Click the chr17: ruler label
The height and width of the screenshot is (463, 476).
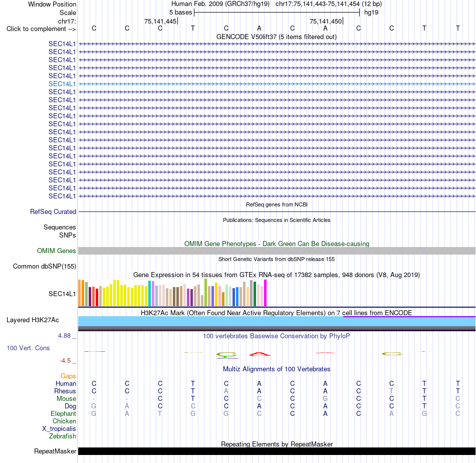click(67, 21)
